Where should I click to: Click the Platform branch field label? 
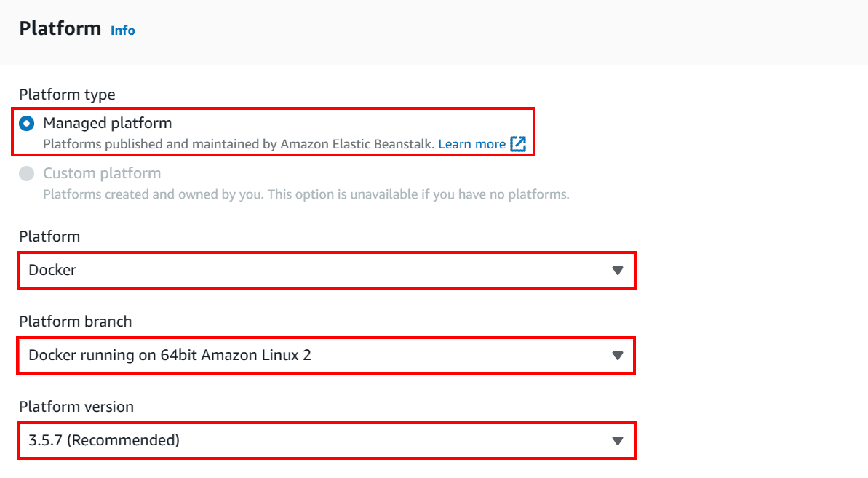point(75,322)
